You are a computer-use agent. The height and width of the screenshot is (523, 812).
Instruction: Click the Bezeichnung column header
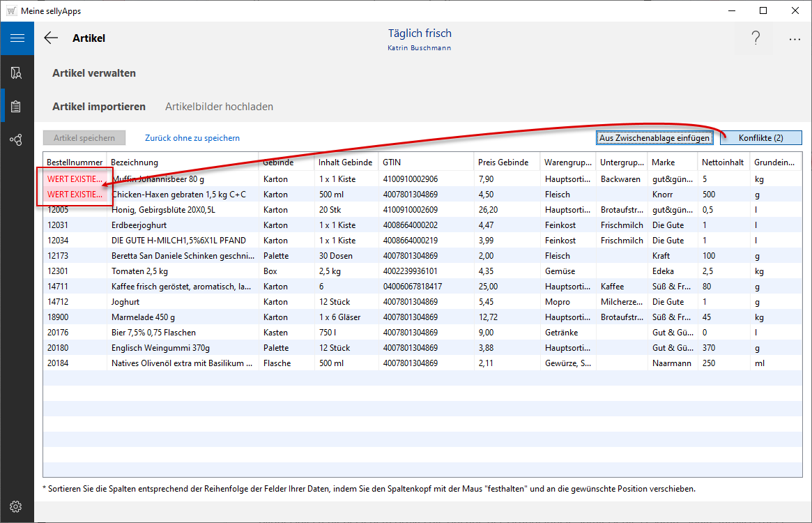pyautogui.click(x=135, y=162)
